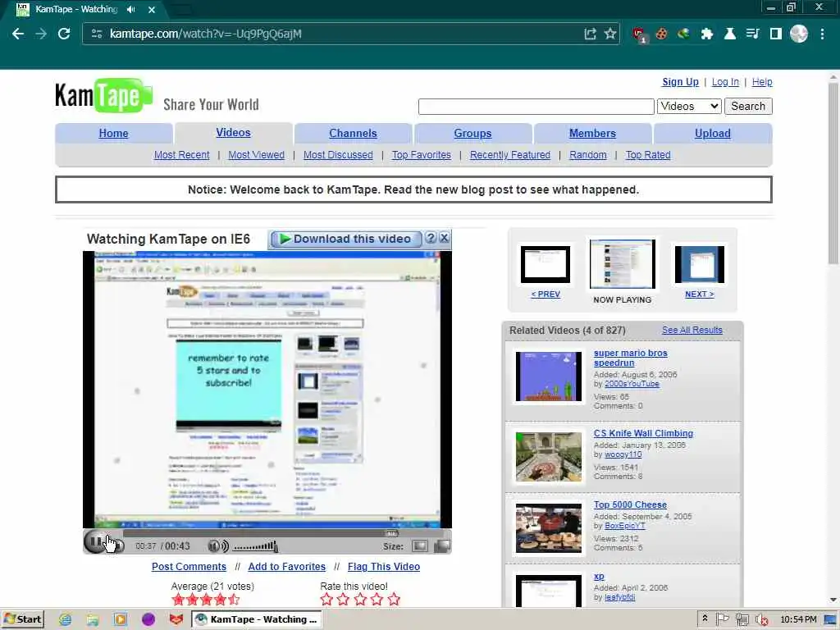The width and height of the screenshot is (840, 630).
Task: Pause the video with the pause button
Action: point(97,542)
